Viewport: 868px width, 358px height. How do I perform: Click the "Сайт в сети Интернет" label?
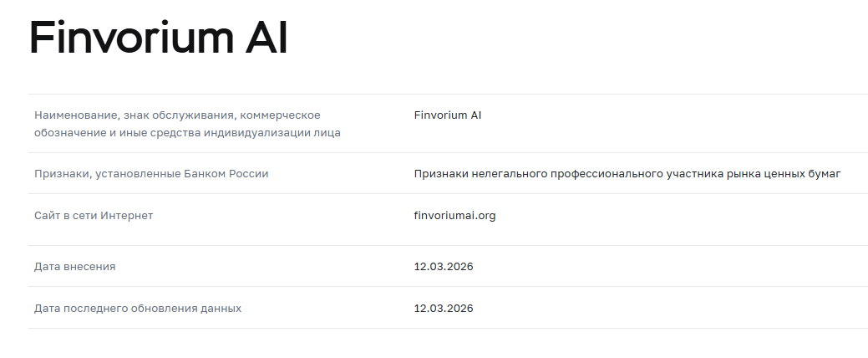pos(94,216)
